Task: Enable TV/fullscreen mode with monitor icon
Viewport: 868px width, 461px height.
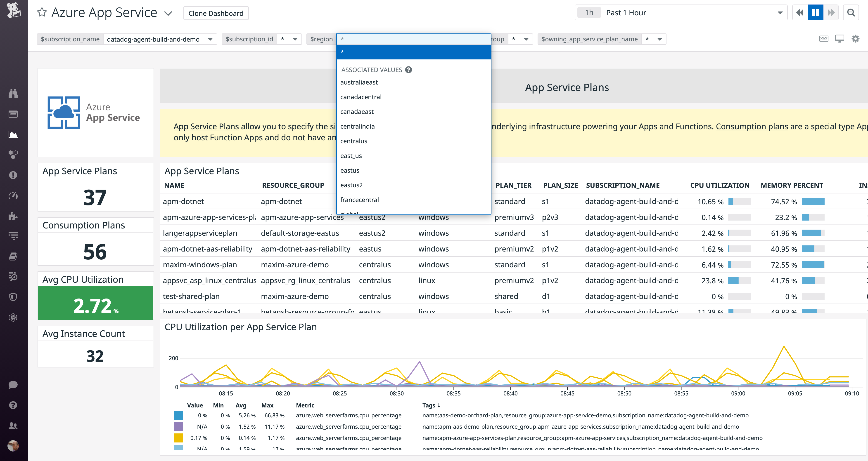Action: pyautogui.click(x=840, y=39)
